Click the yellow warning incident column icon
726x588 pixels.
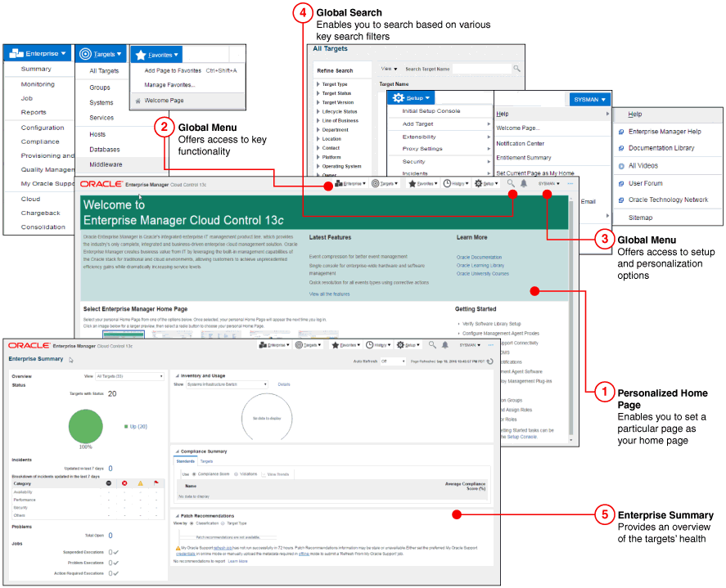coord(140,483)
